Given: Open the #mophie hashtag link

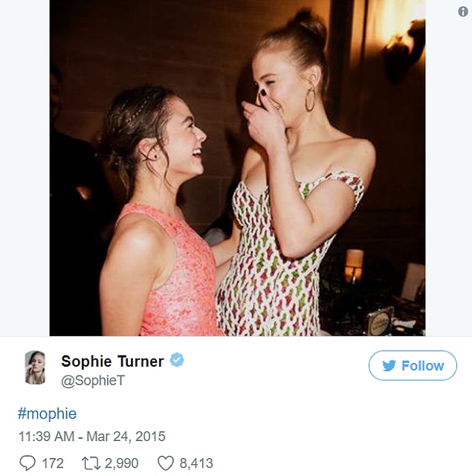Looking at the screenshot, I should [x=47, y=414].
